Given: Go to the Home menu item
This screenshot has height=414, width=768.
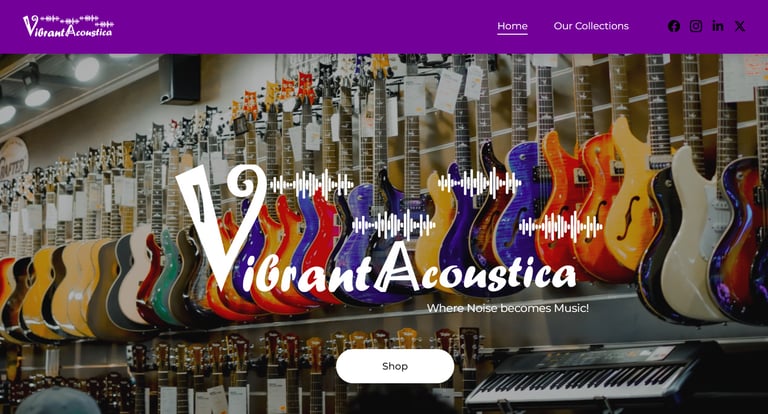Looking at the screenshot, I should pyautogui.click(x=512, y=26).
